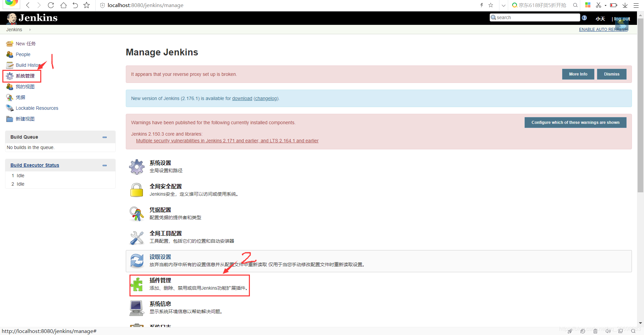The image size is (644, 335).
Task: Click Configure which of these warnings are shown
Action: point(576,123)
